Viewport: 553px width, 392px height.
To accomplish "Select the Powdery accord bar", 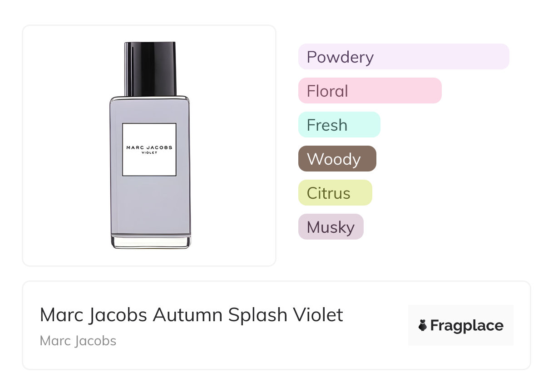I will point(403,57).
